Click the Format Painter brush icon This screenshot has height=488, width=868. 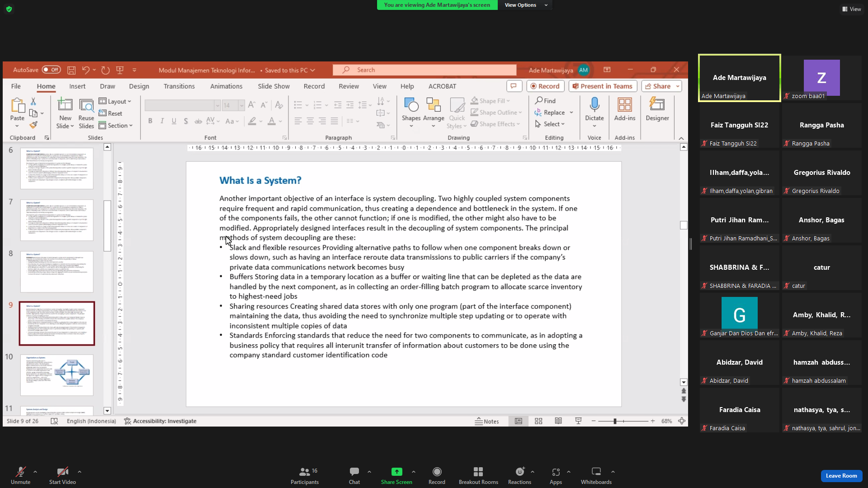point(33,125)
